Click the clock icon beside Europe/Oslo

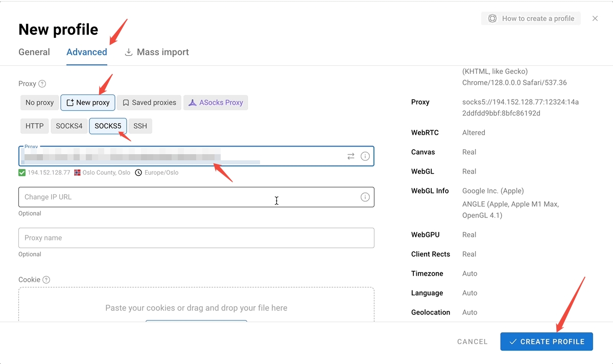point(138,173)
